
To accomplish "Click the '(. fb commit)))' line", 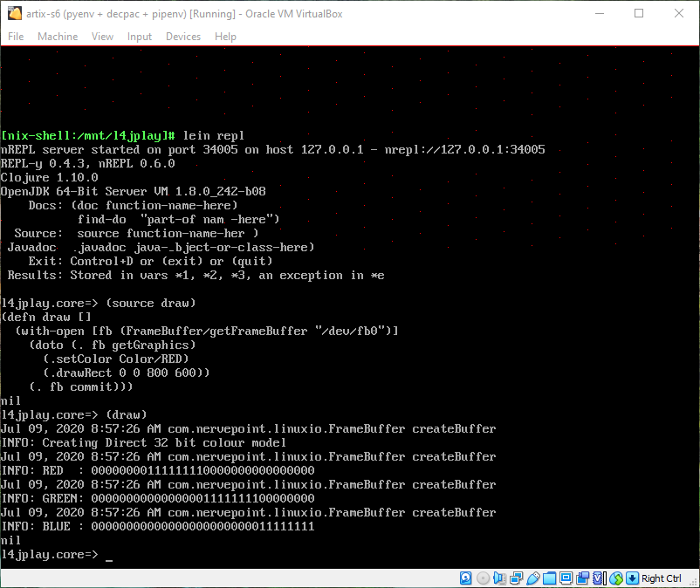I will click(x=81, y=386).
